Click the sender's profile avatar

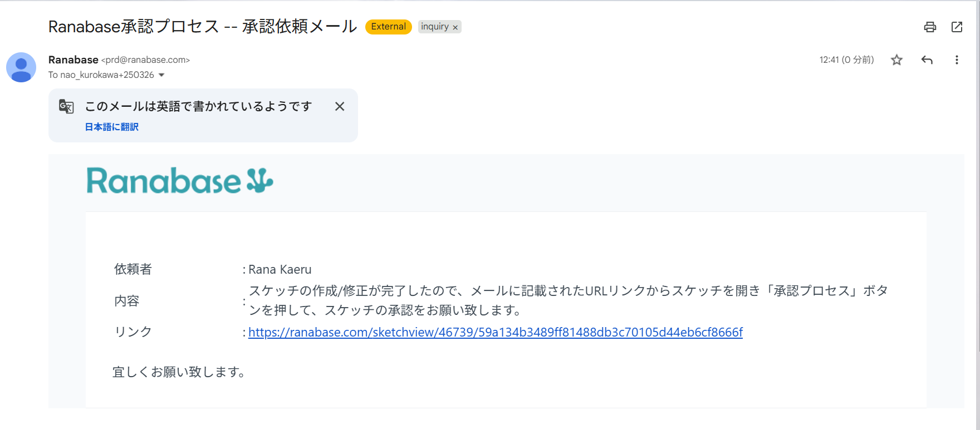tap(21, 67)
